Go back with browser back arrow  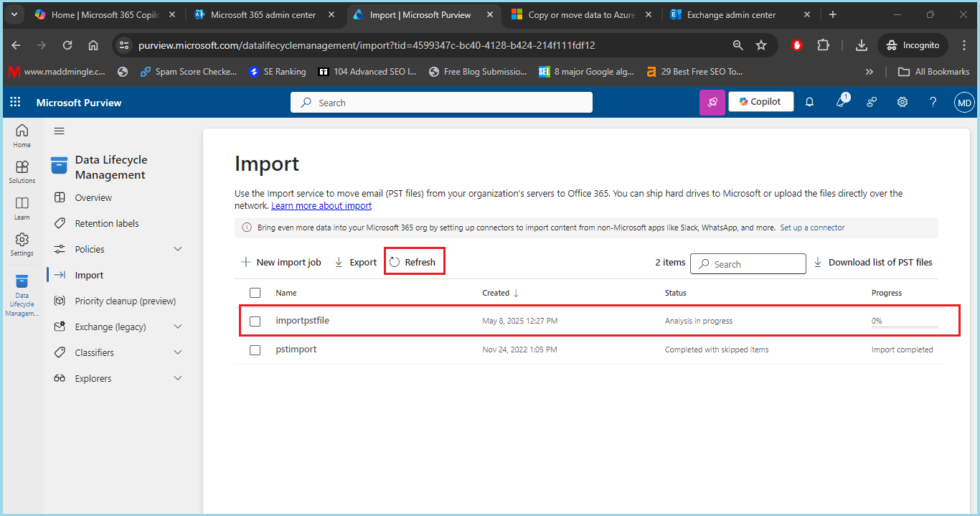click(x=17, y=45)
